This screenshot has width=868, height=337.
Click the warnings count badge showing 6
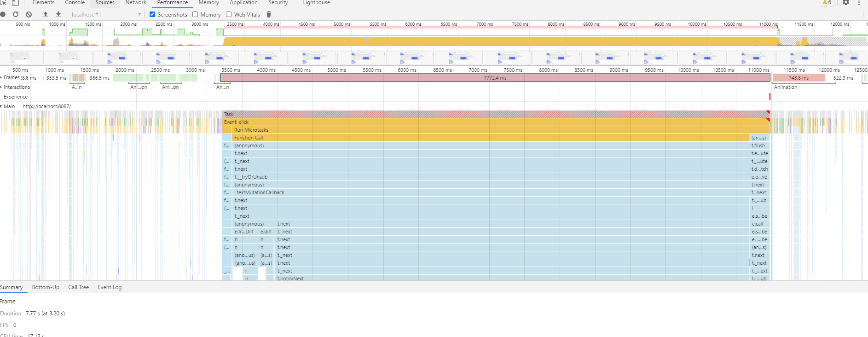tap(827, 2)
